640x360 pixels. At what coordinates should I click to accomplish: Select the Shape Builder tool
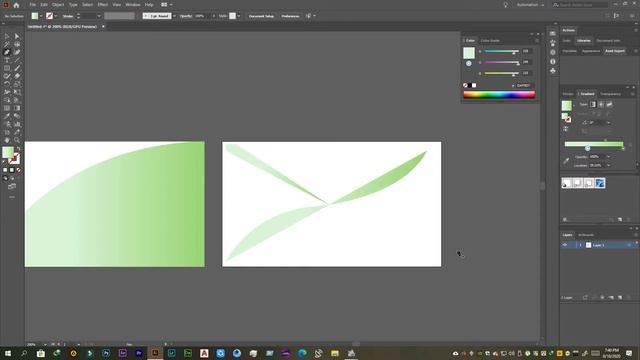[7, 100]
